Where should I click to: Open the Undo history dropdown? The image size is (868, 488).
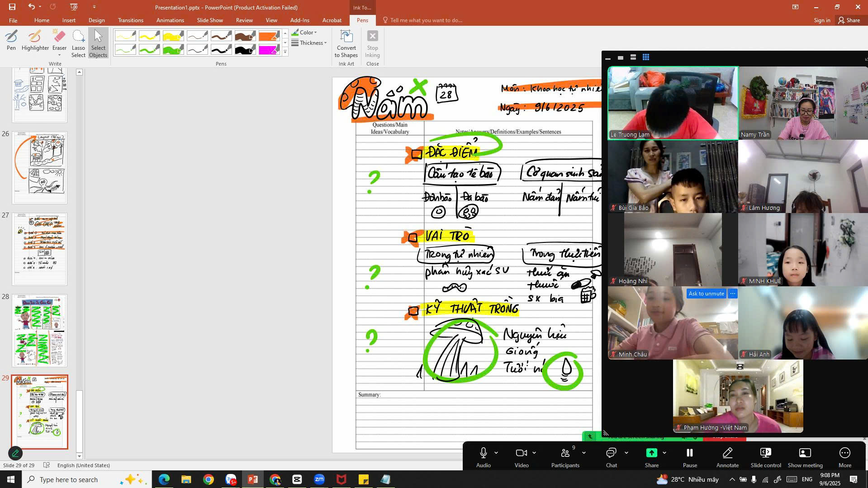coord(40,7)
